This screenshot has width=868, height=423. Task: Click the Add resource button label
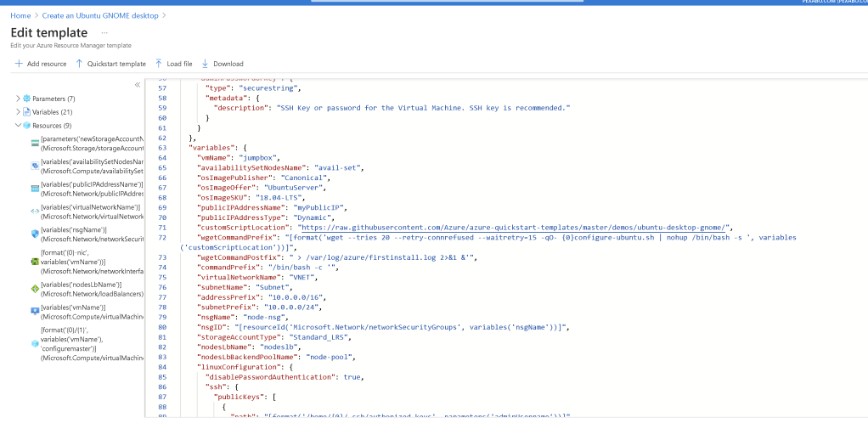pyautogui.click(x=47, y=64)
